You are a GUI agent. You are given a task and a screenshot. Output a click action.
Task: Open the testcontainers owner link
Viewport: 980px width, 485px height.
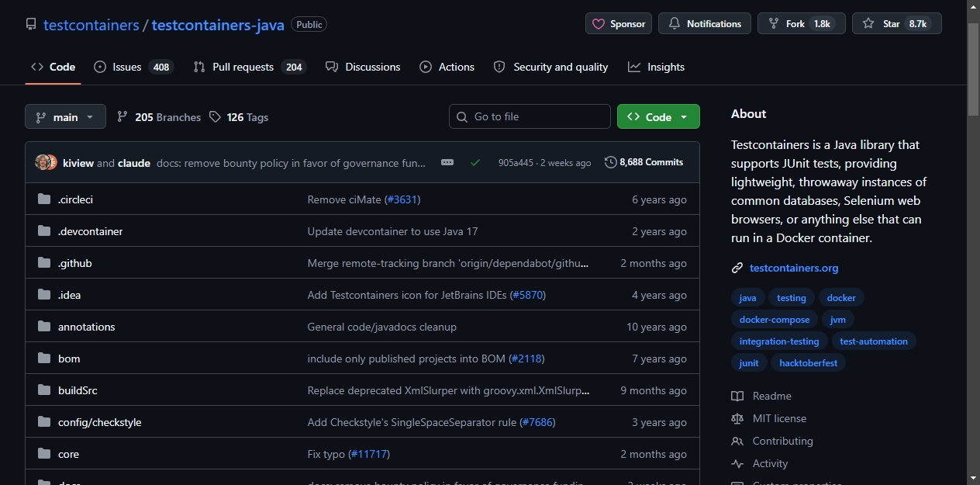(91, 25)
